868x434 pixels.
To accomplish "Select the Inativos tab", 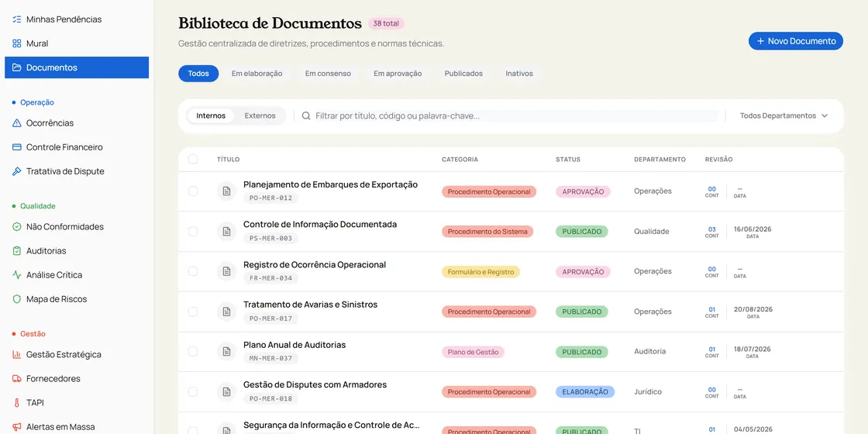I will 519,74.
